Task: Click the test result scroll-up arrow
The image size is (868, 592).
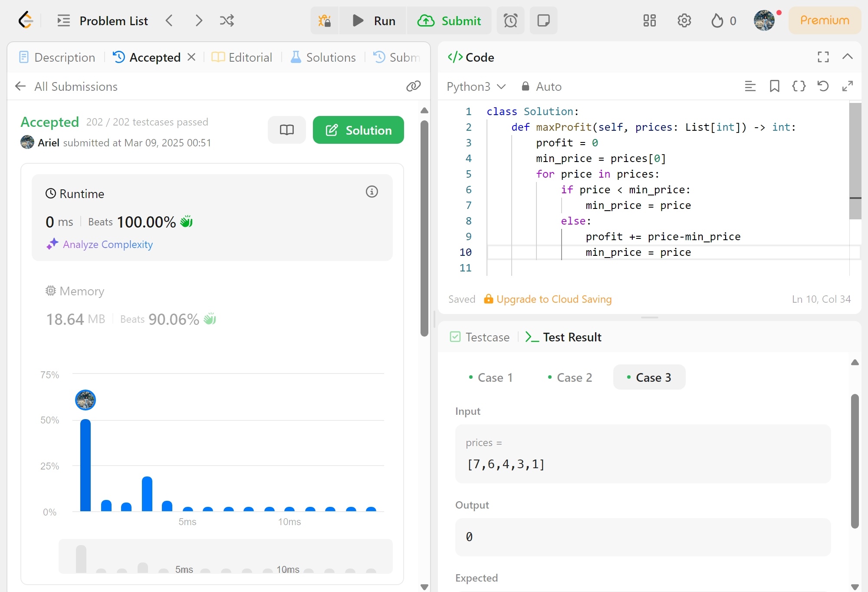Action: click(855, 362)
